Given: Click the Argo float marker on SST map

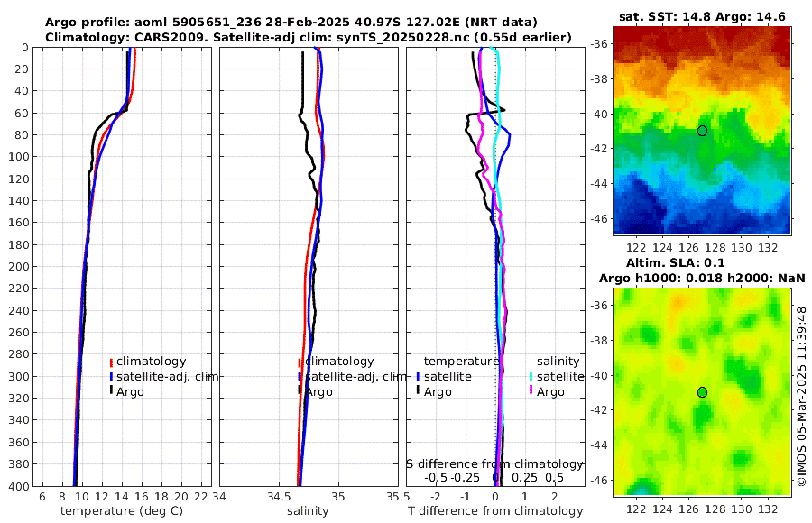Looking at the screenshot, I should coord(702,131).
